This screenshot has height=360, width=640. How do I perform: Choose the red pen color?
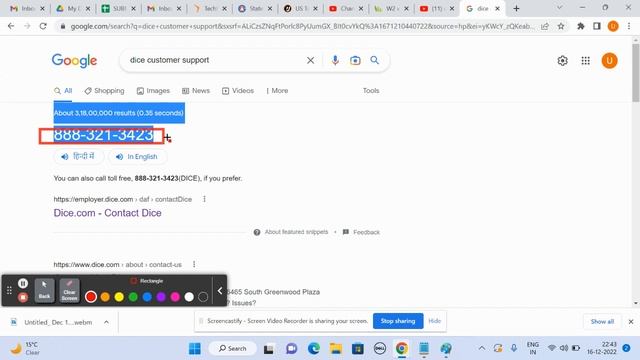[x=91, y=297]
